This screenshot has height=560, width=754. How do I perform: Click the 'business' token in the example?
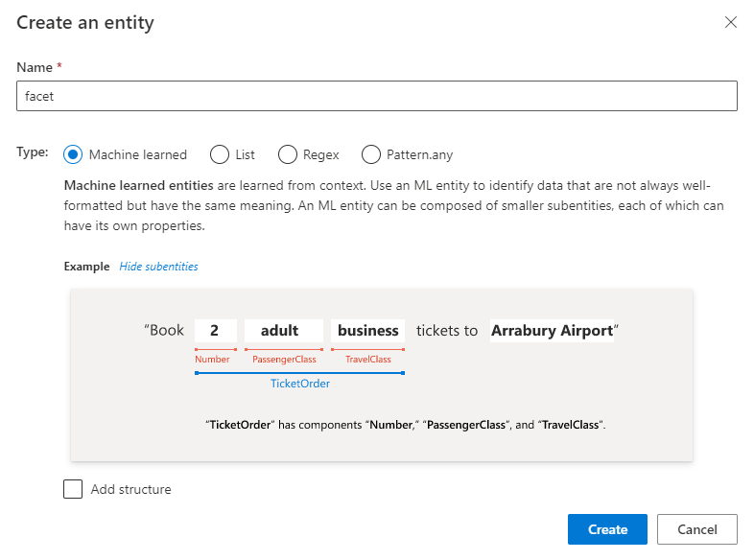tap(367, 331)
